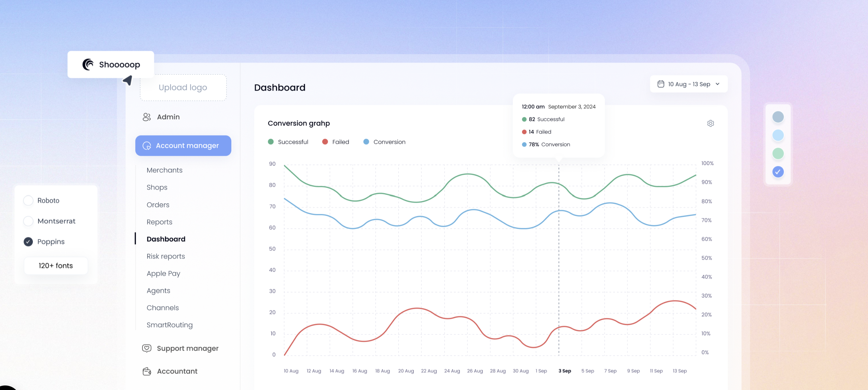Open chart settings gear icon
Image resolution: width=868 pixels, height=390 pixels.
point(710,123)
